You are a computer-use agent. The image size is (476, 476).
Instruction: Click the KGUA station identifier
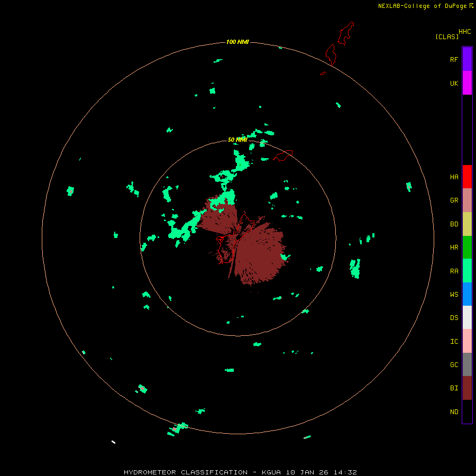[x=271, y=472]
